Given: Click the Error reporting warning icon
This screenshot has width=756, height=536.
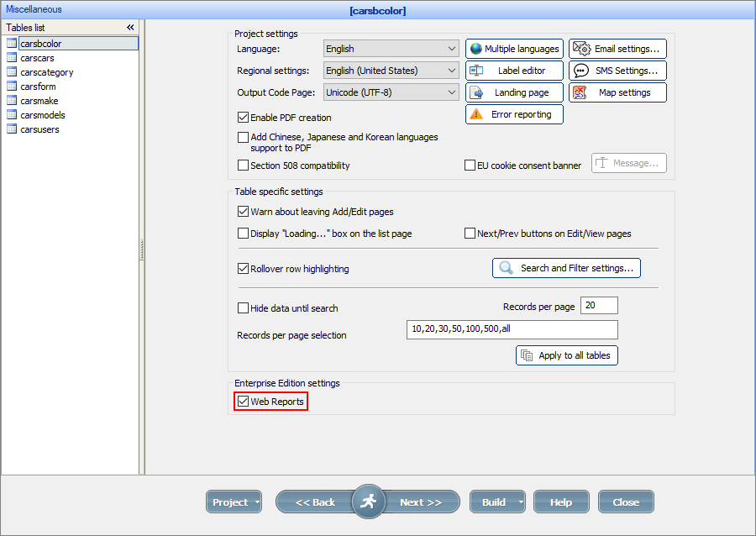Looking at the screenshot, I should 476,114.
